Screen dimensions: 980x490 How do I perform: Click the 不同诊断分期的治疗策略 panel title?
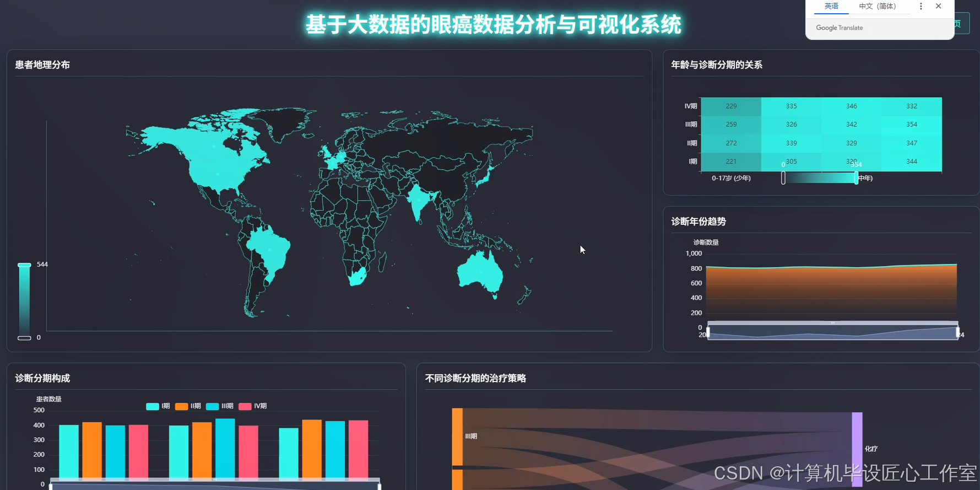[x=475, y=378]
